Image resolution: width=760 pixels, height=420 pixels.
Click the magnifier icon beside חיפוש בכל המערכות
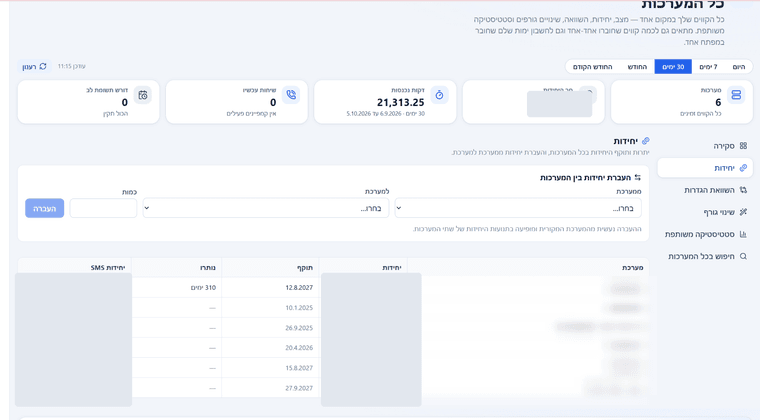743,256
